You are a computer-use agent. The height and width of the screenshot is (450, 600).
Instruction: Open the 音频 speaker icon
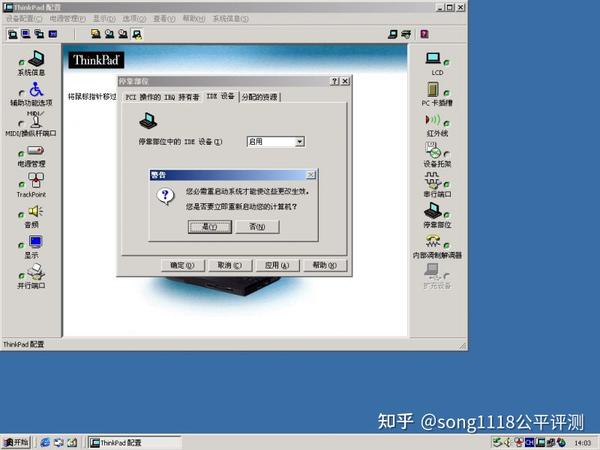click(36, 211)
